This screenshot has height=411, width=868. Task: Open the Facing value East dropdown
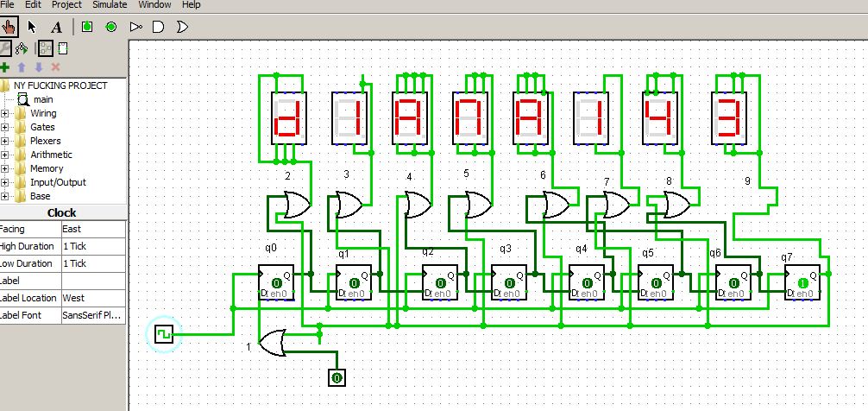(93, 229)
